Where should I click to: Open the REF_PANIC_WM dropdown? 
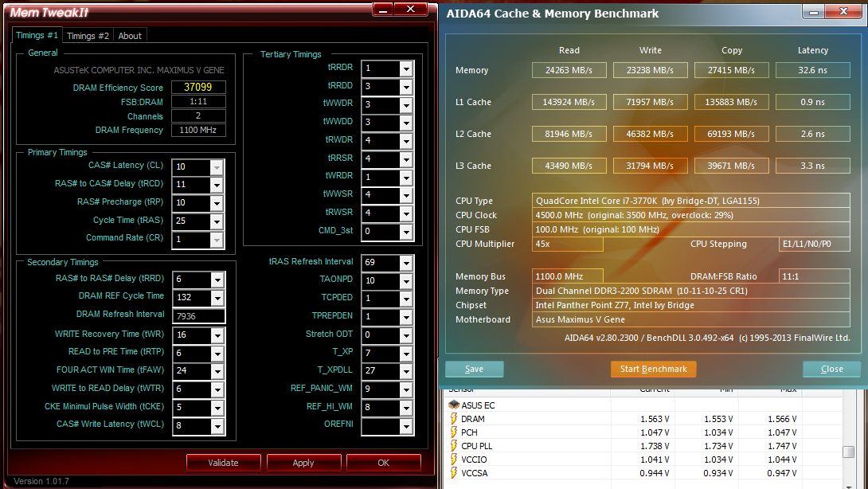(x=406, y=389)
